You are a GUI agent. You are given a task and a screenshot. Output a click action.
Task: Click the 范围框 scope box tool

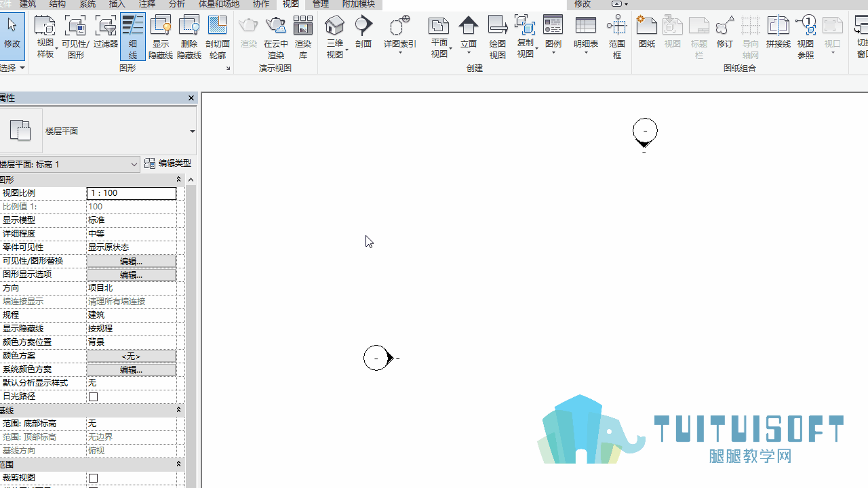616,37
